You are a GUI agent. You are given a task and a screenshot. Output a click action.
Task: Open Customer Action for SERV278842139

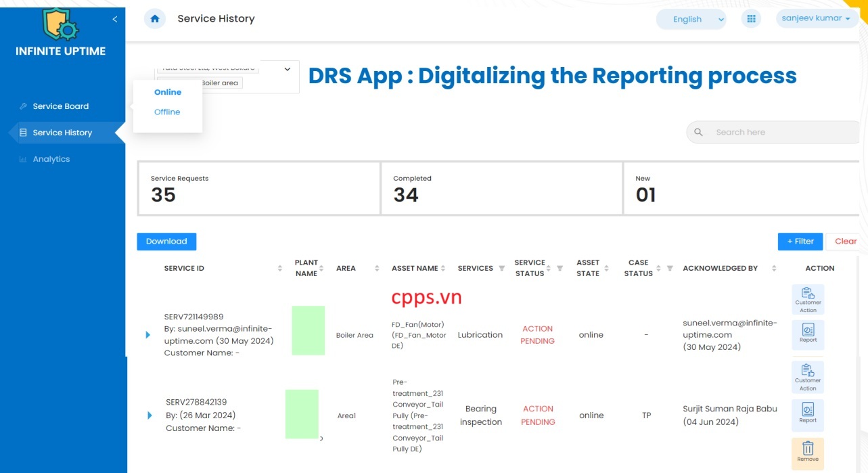click(x=808, y=378)
